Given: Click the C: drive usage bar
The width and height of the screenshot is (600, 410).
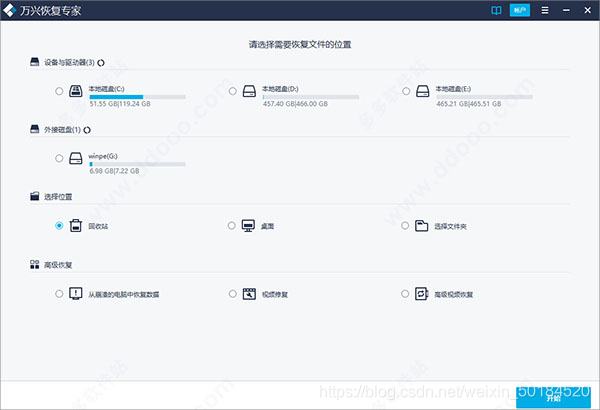Looking at the screenshot, I should 137,97.
